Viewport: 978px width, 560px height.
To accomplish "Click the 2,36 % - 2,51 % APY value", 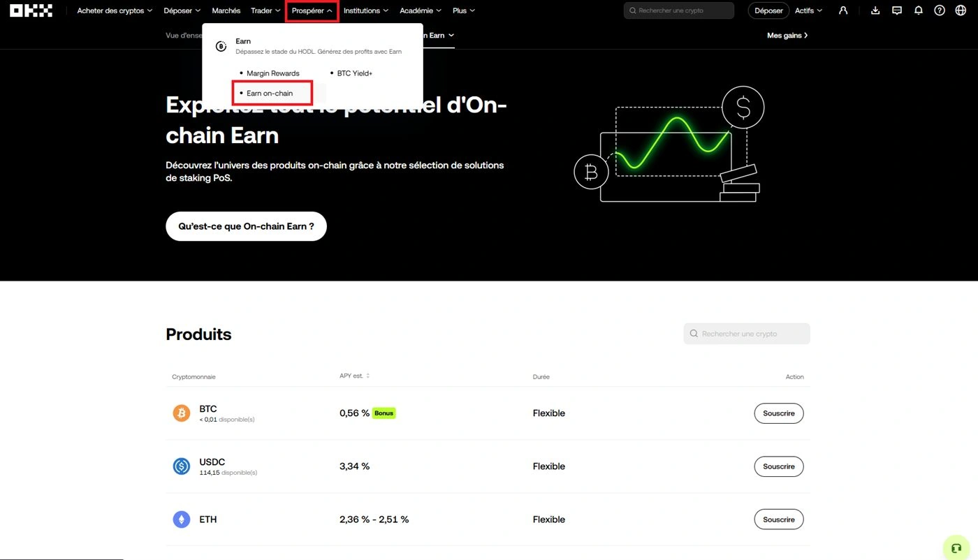I will point(374,520).
